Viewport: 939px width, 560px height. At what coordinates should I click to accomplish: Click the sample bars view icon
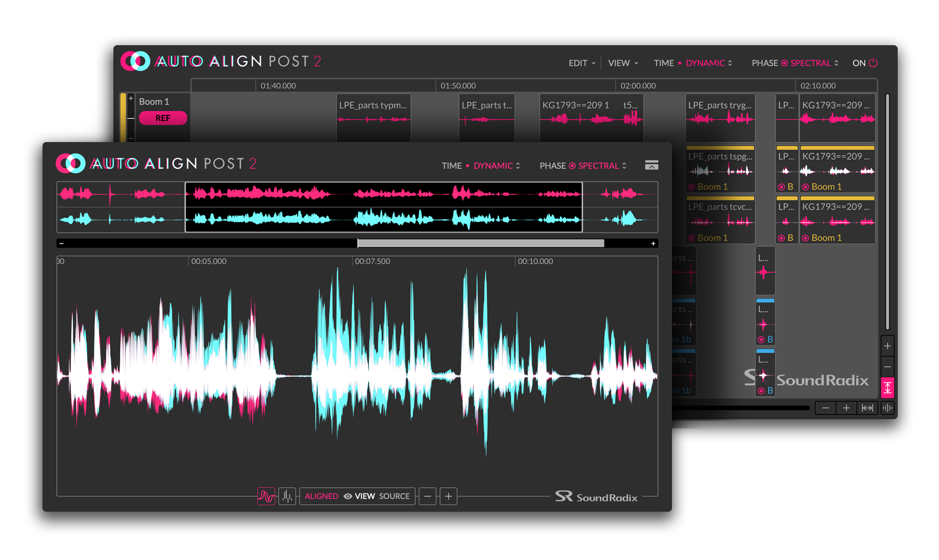pyautogui.click(x=287, y=496)
